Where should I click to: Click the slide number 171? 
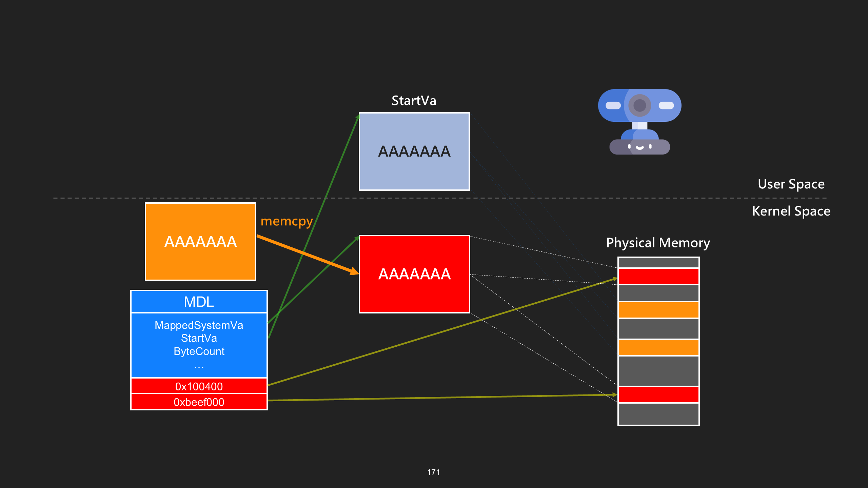434,472
